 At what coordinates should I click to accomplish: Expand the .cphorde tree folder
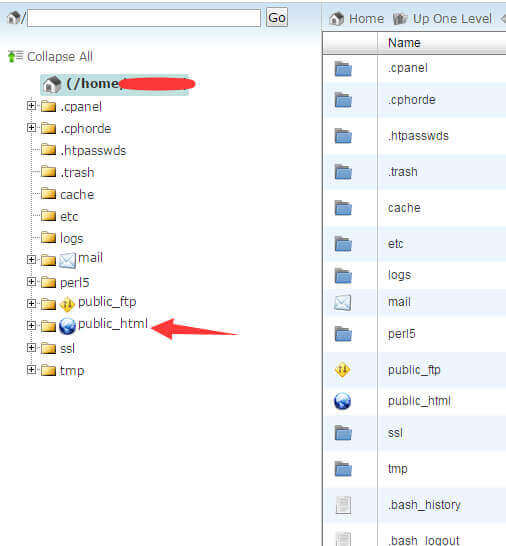(x=31, y=128)
